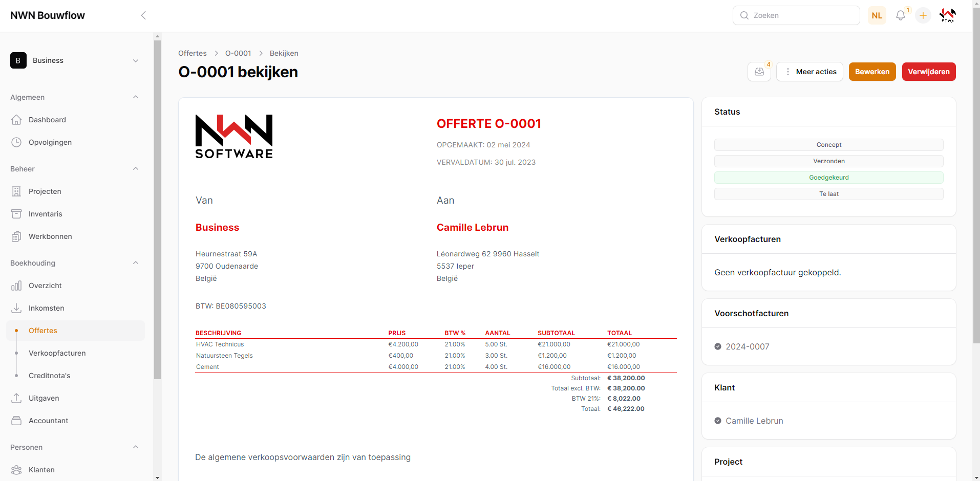Click the orange Bewerken button
Screen dimensions: 980x481
872,72
